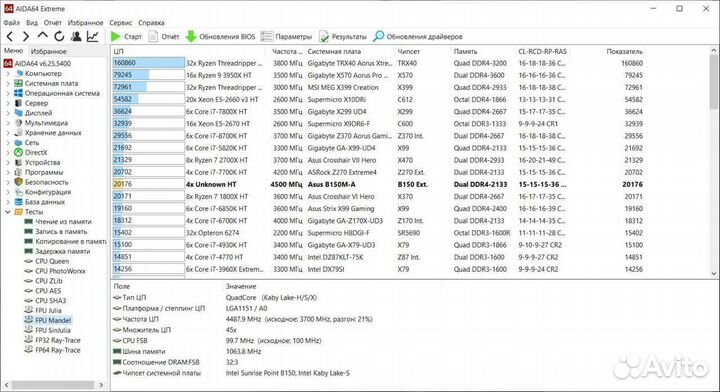Select Чтение из памяти test icon
Viewport: 720px width, 392px height.
point(28,222)
